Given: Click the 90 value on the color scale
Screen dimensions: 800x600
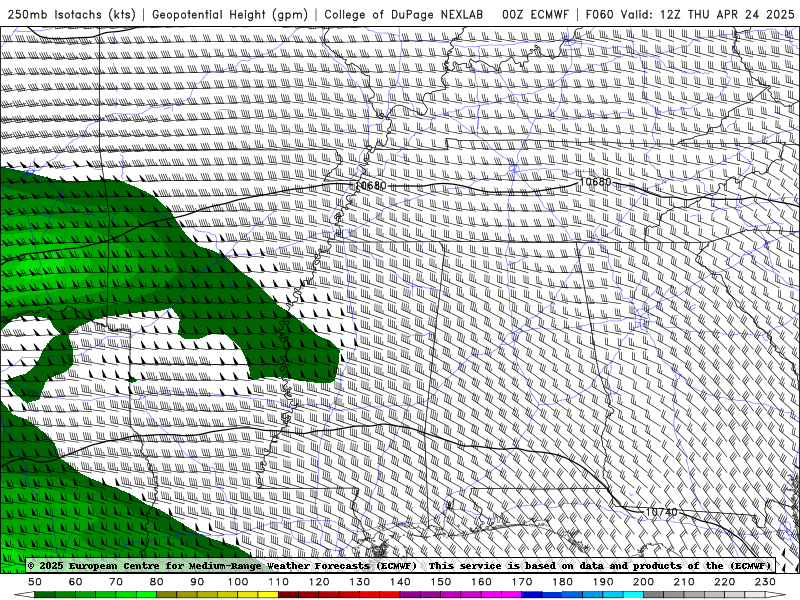Looking at the screenshot, I should click(197, 582).
